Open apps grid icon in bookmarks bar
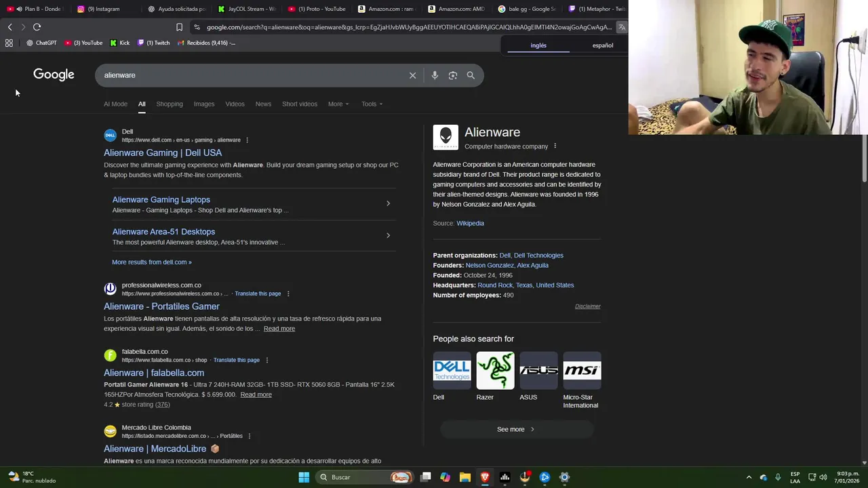868x488 pixels. 9,43
